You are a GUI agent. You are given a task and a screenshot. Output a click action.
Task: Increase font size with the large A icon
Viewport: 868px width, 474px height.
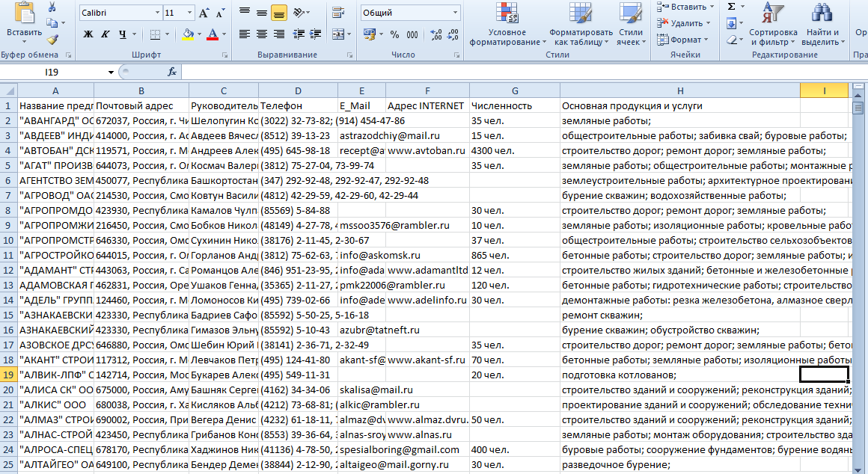[204, 13]
